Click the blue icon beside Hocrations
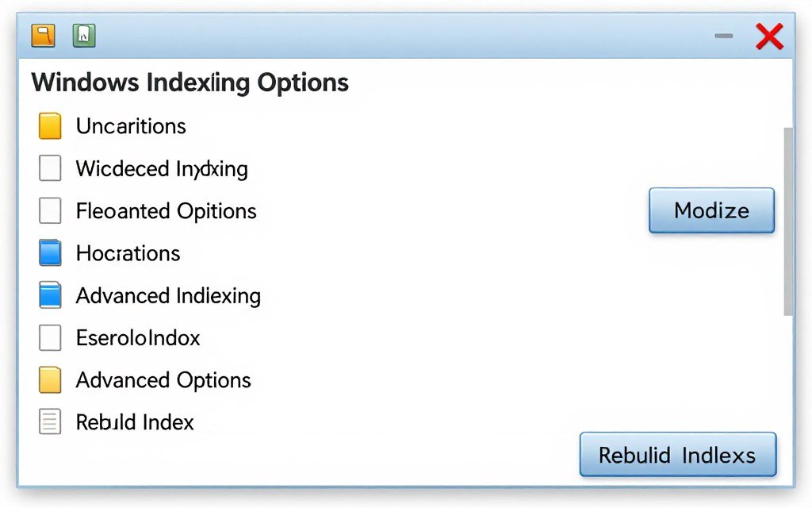The image size is (812, 508). (49, 252)
